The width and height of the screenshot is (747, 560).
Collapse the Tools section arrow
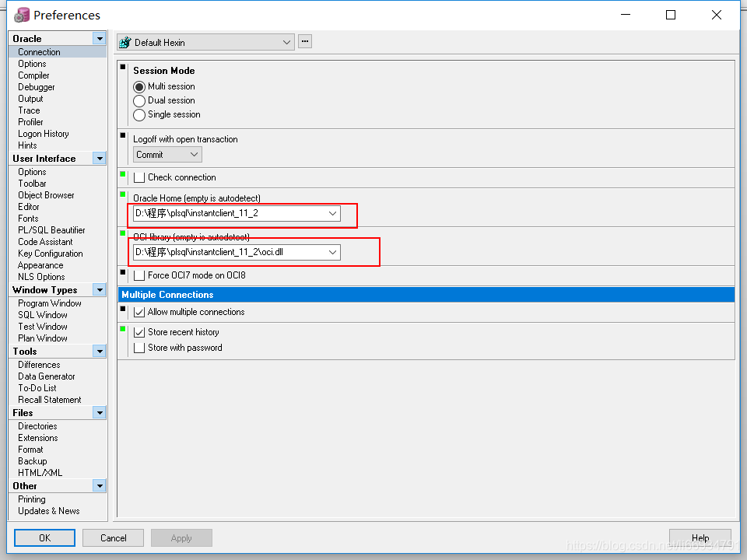(x=100, y=352)
